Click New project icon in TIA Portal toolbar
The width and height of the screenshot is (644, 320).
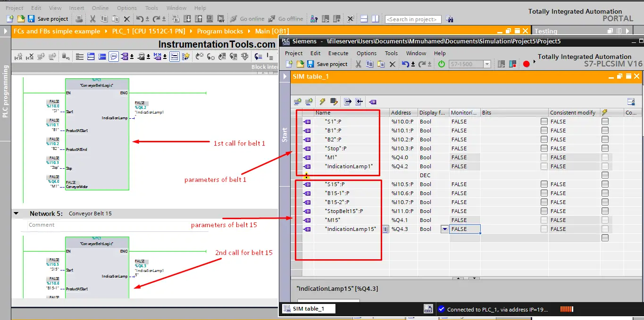(10, 19)
